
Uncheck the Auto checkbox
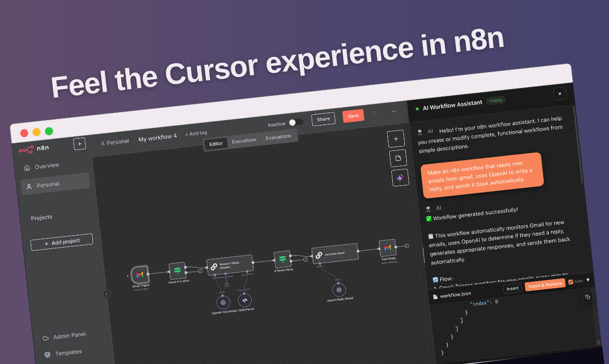[571, 282]
